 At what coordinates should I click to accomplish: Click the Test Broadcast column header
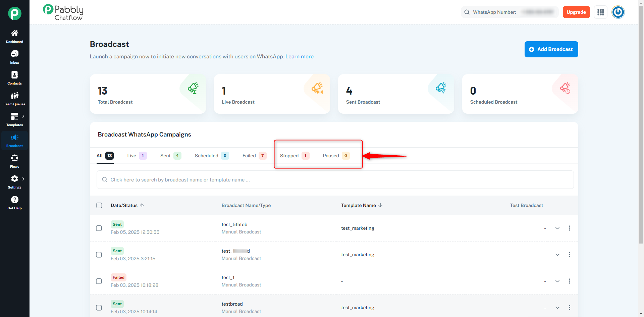[x=526, y=205]
